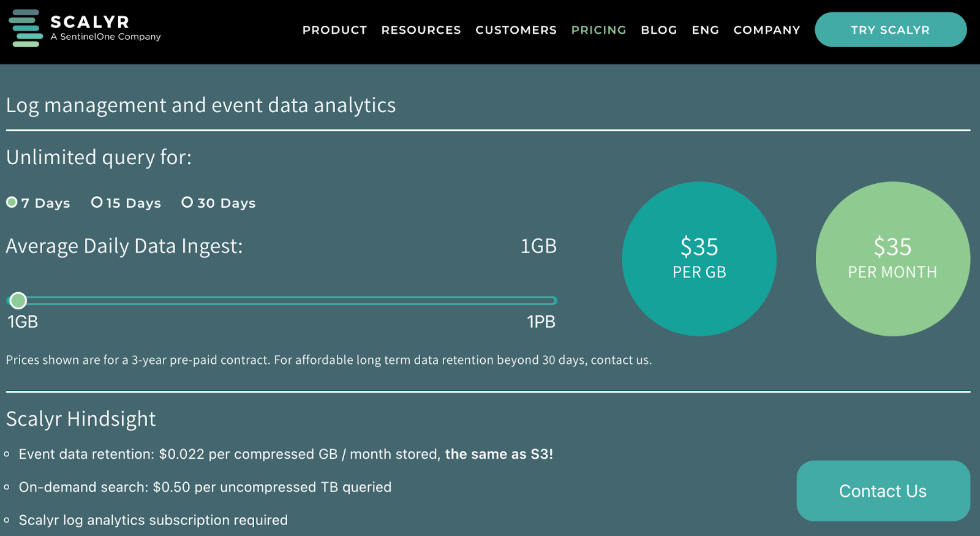Image resolution: width=980 pixels, height=536 pixels.
Task: Click the Scalyr stacked-bars logo icon
Action: click(x=26, y=28)
